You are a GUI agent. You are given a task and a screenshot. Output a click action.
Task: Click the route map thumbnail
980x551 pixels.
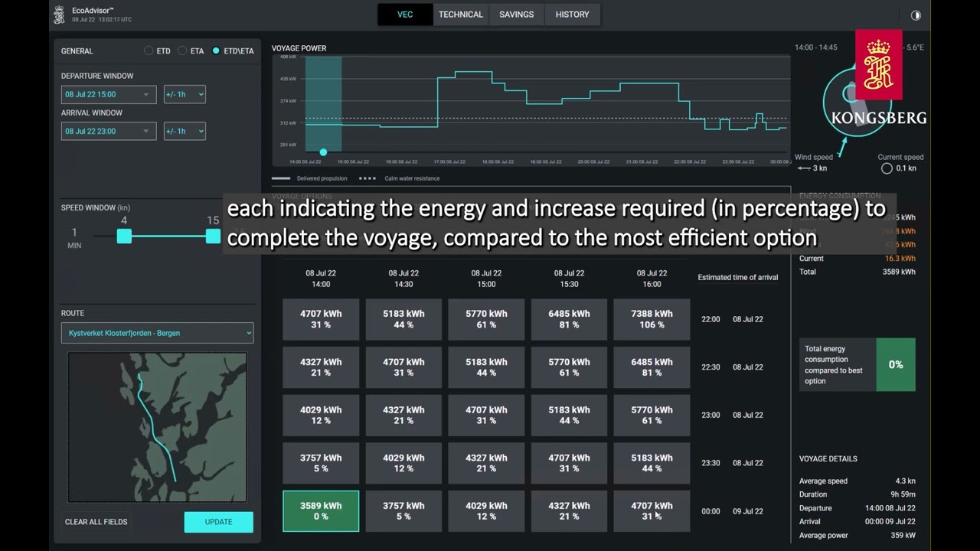(158, 427)
